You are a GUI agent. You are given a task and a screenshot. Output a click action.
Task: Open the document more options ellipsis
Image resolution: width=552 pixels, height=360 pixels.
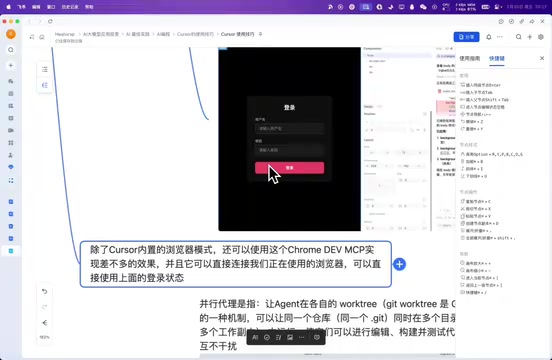500,37
